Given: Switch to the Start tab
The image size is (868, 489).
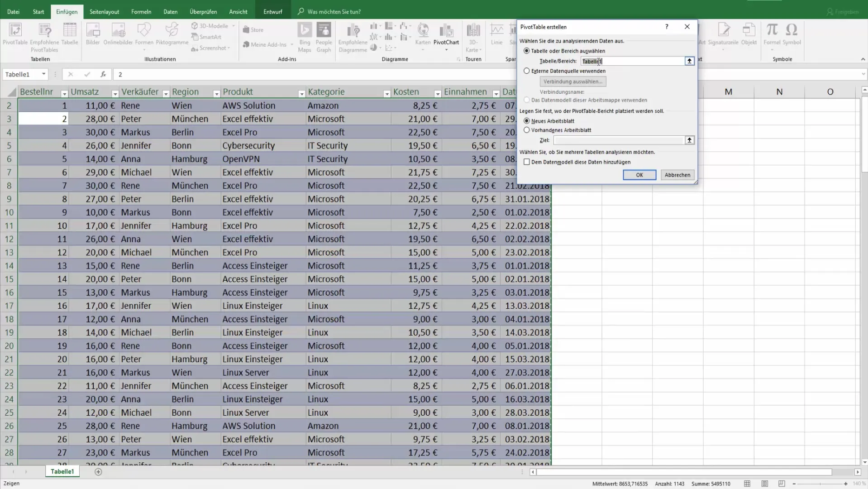Looking at the screenshot, I should click(x=38, y=12).
